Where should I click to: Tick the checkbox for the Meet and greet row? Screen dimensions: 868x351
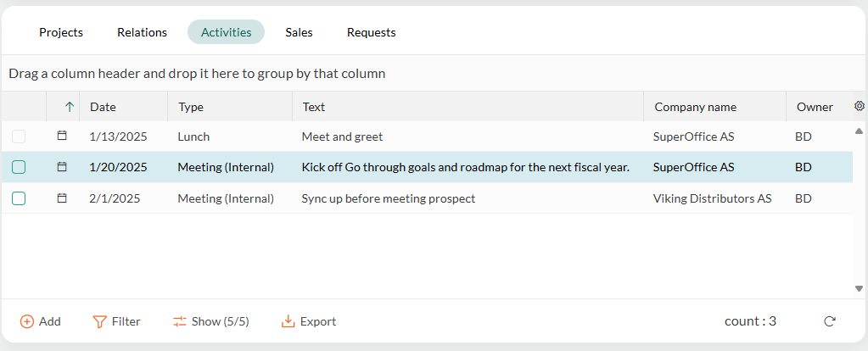[x=19, y=136]
